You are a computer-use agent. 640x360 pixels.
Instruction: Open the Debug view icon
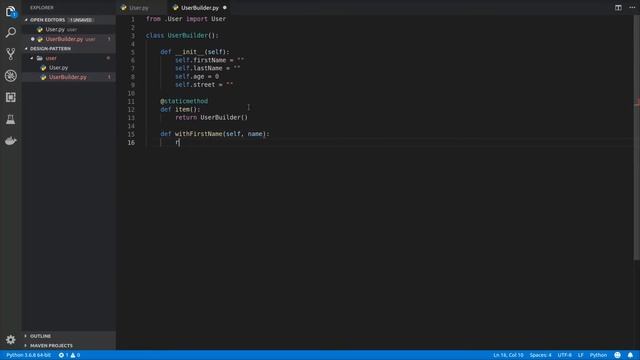tap(11, 76)
